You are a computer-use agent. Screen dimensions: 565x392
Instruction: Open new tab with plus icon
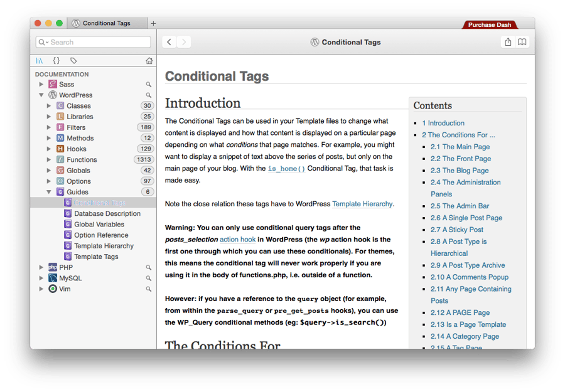[153, 23]
